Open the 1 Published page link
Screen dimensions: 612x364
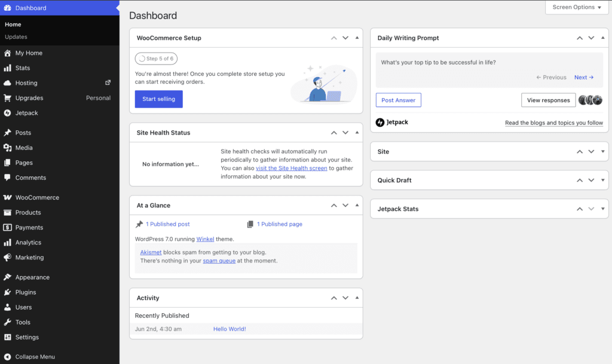point(280,224)
